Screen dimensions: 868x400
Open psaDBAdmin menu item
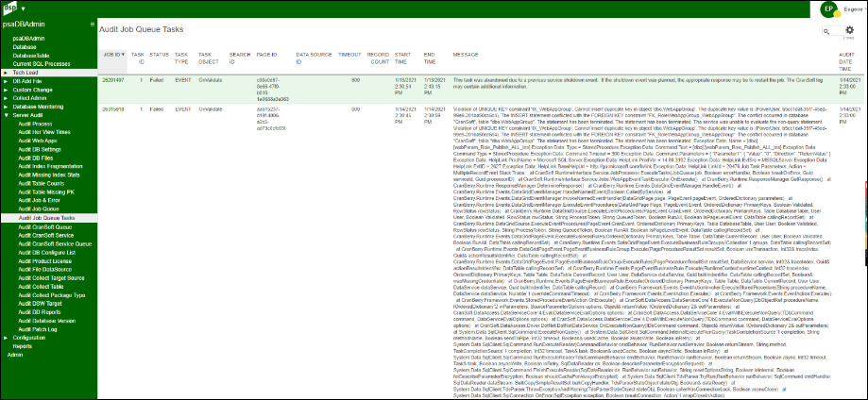28,39
